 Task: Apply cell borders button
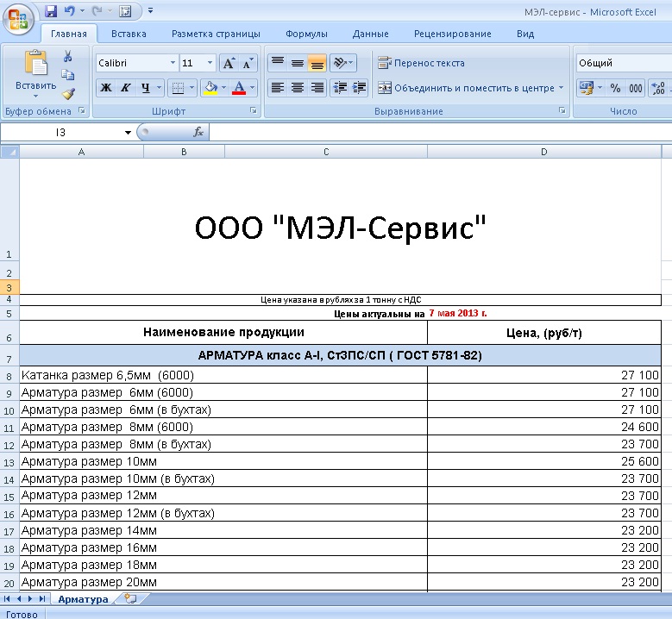tap(178, 88)
